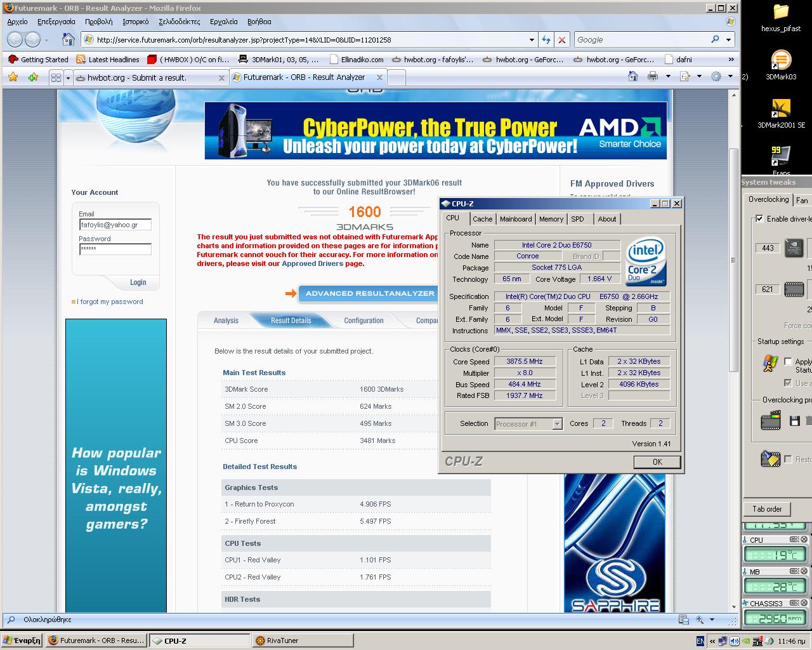Click the I forgot my password link
Screen dimensions: 812x650
(x=110, y=302)
